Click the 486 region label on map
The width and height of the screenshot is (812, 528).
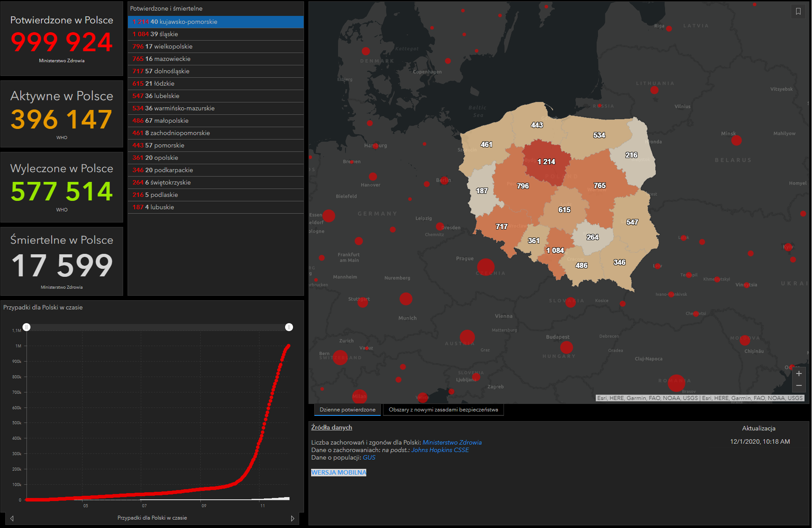(x=582, y=265)
